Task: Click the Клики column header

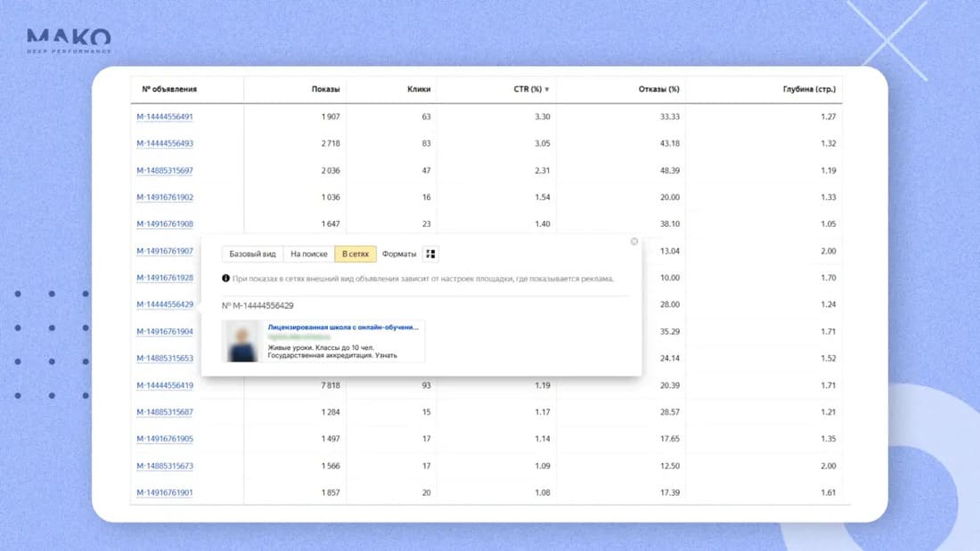Action: (x=419, y=89)
